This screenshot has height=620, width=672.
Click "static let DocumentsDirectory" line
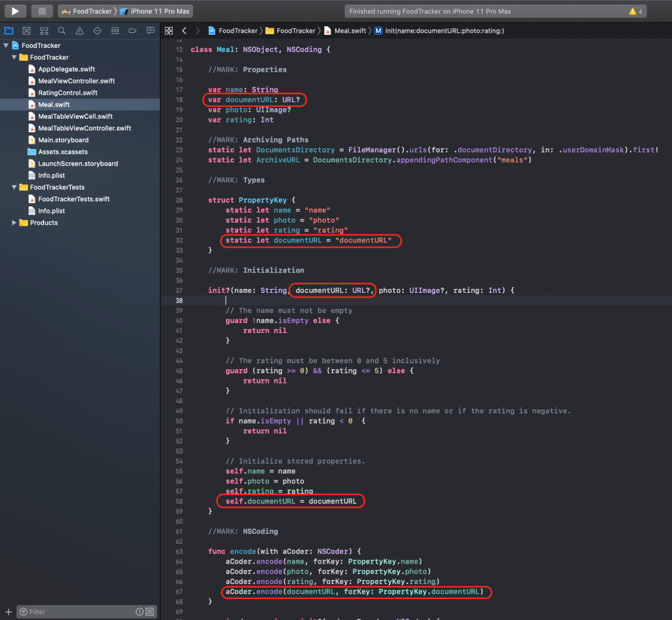[x=433, y=150]
